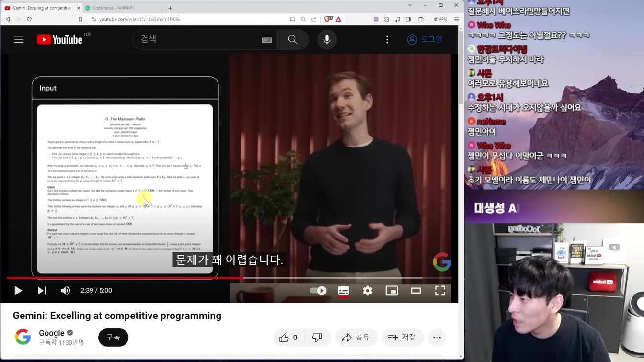
Task: Open the Brave Wallet icon
Action: pyautogui.click(x=421, y=19)
